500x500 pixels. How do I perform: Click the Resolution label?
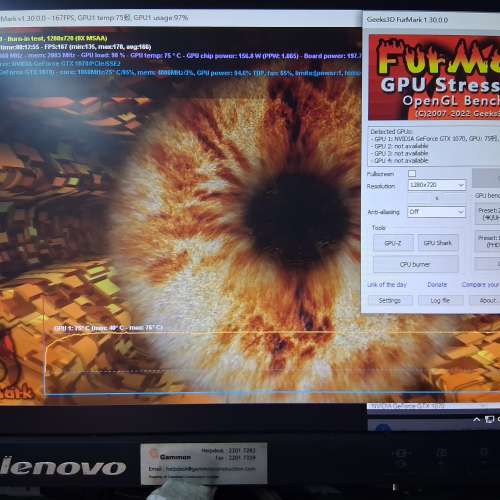click(381, 186)
